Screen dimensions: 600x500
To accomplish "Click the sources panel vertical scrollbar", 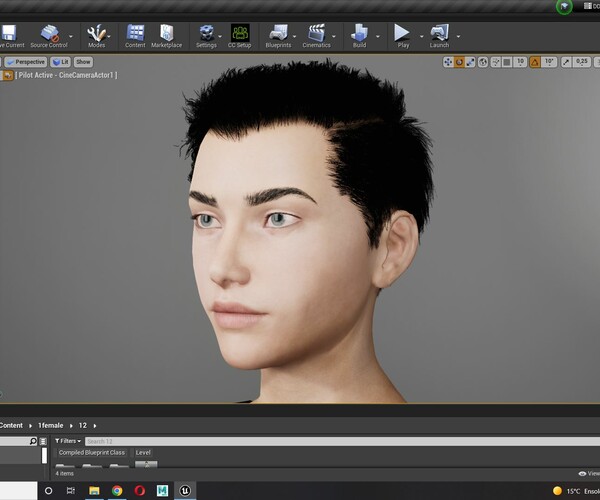I will 44,455.
